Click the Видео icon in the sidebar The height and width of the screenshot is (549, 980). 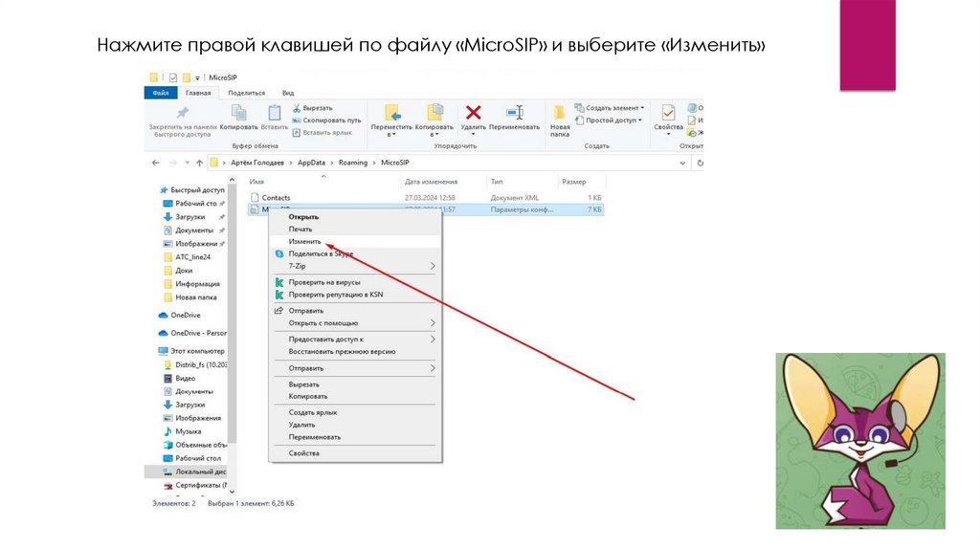tap(167, 379)
